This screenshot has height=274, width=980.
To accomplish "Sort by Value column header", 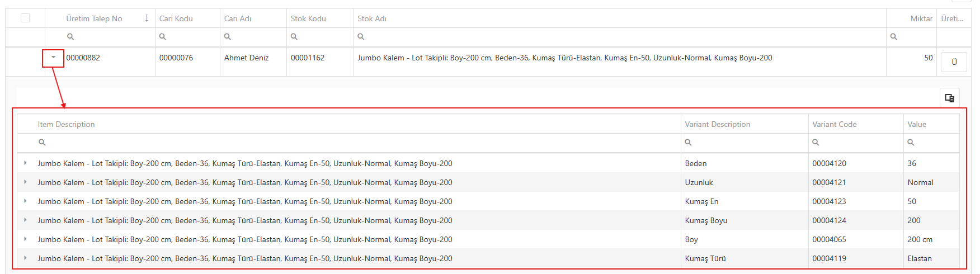I will 917,124.
